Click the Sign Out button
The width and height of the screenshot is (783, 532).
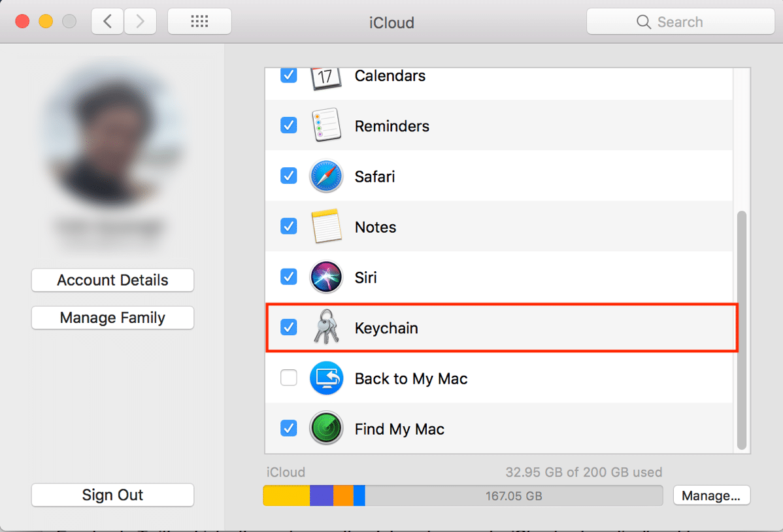112,495
